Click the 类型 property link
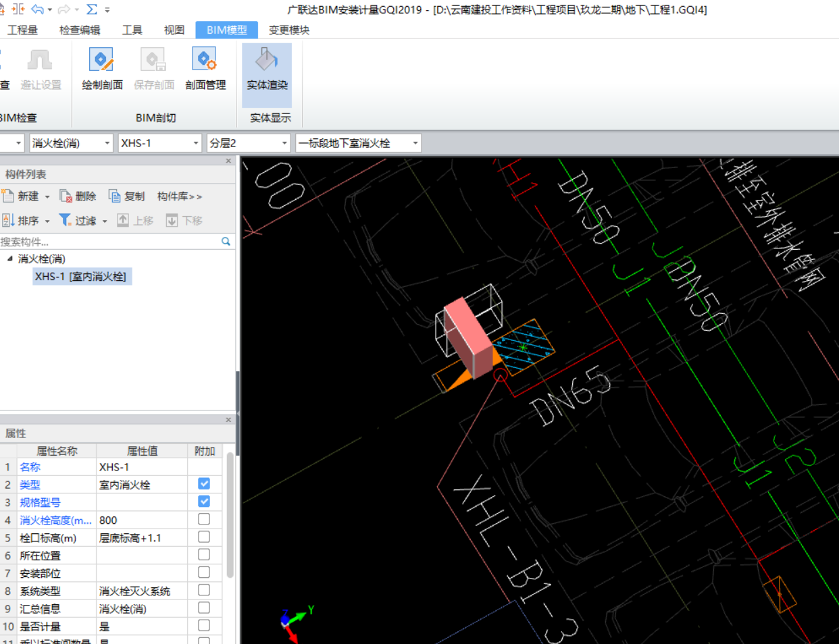The image size is (839, 644). pyautogui.click(x=30, y=484)
